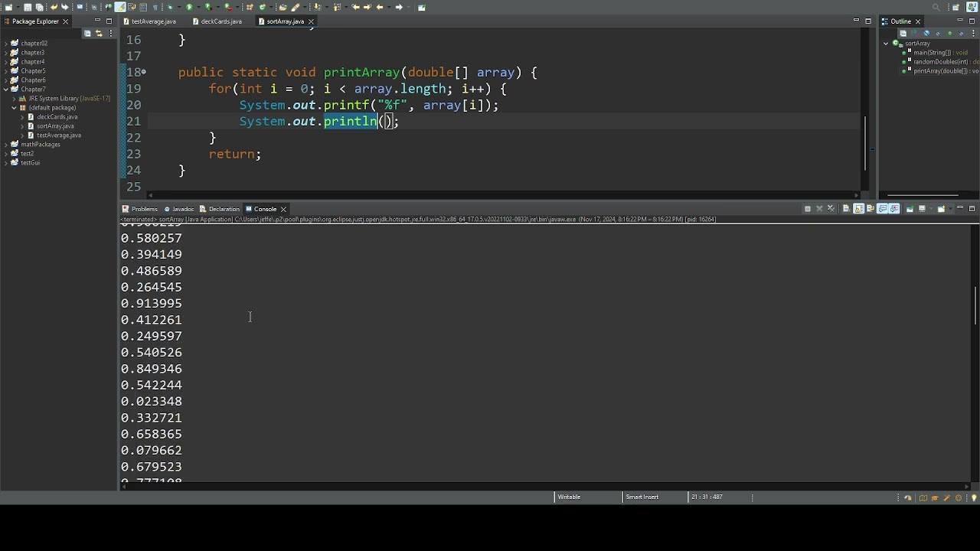
Task: Toggle Show Console on standard error change
Action: (x=894, y=209)
